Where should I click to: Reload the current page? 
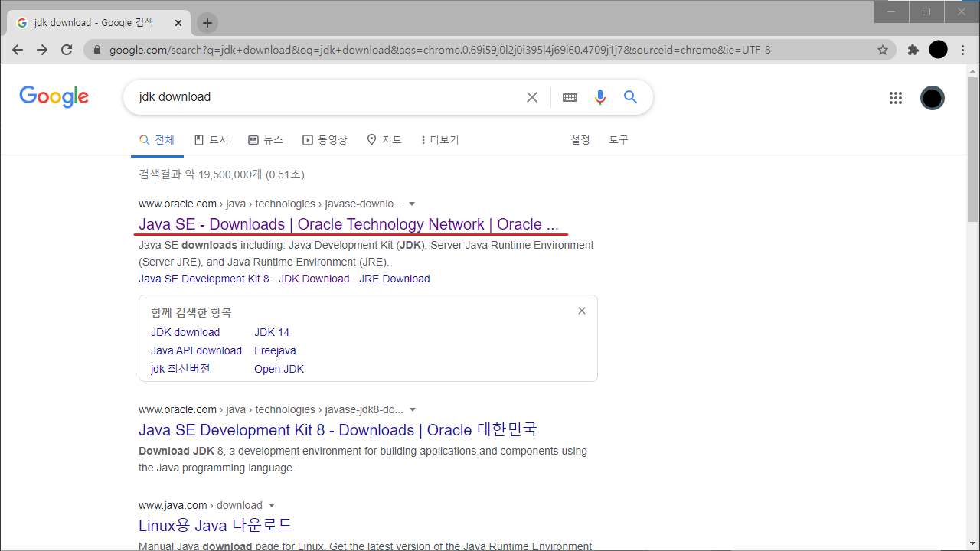[x=67, y=50]
